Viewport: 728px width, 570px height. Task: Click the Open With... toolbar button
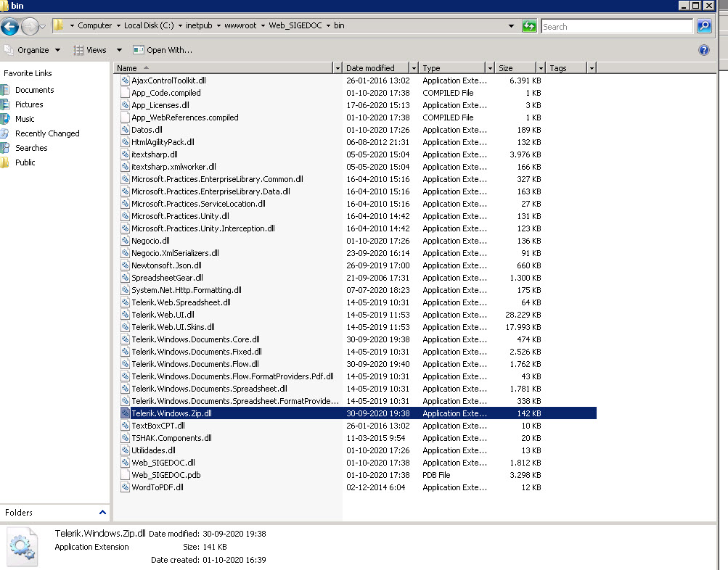(x=163, y=50)
